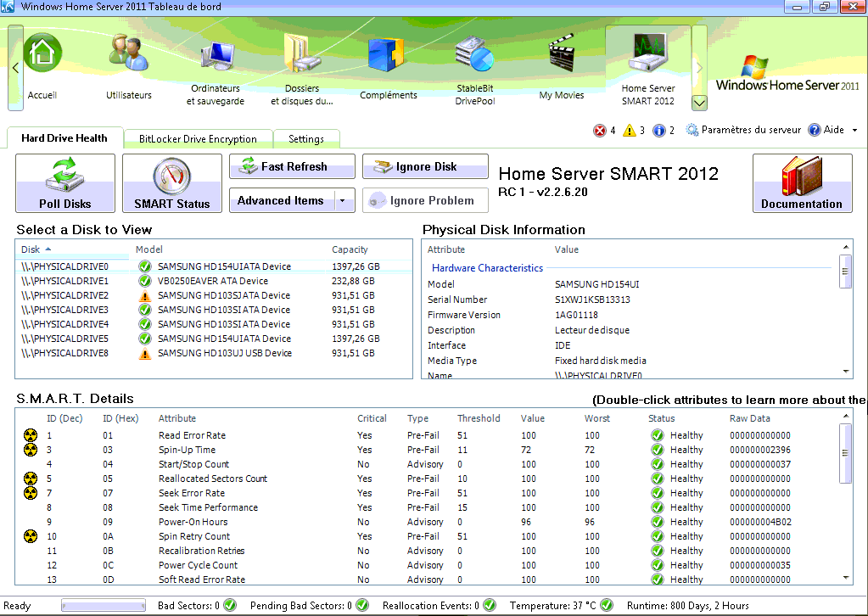
Task: Expand the navigation bar overflow chevron
Action: click(699, 103)
